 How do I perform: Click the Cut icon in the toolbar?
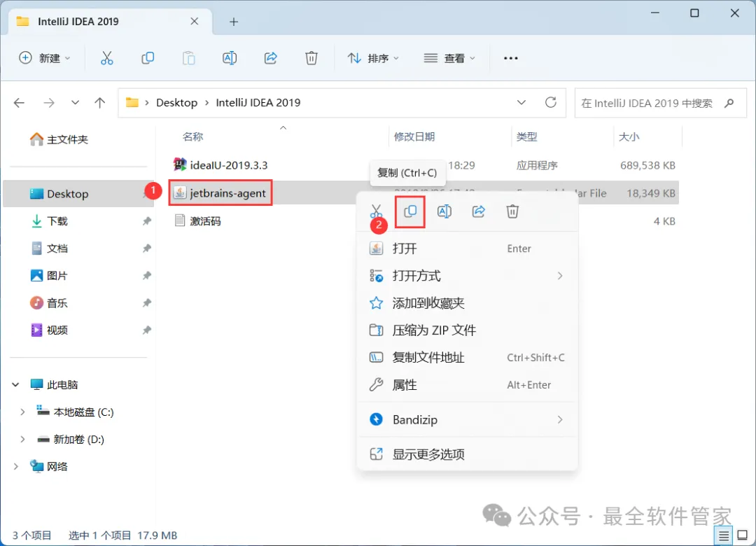click(x=106, y=58)
